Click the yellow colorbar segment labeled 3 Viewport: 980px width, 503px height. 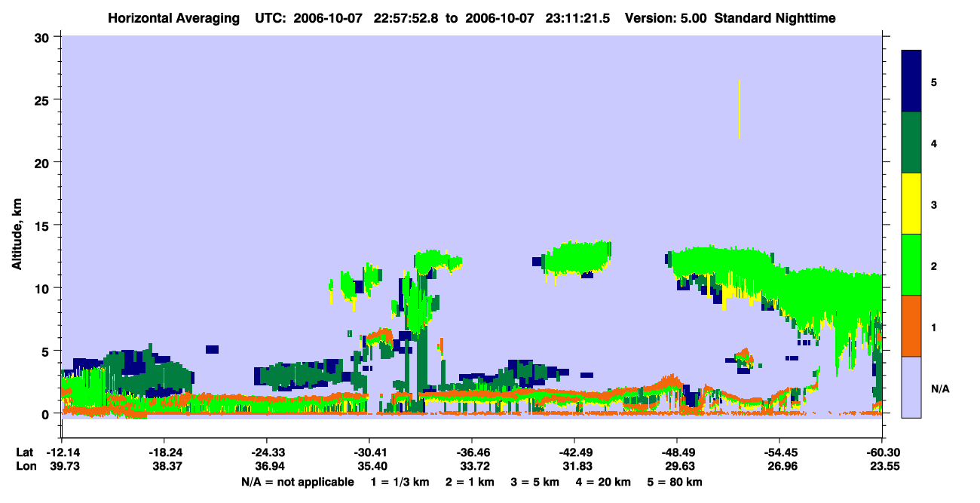coord(911,204)
